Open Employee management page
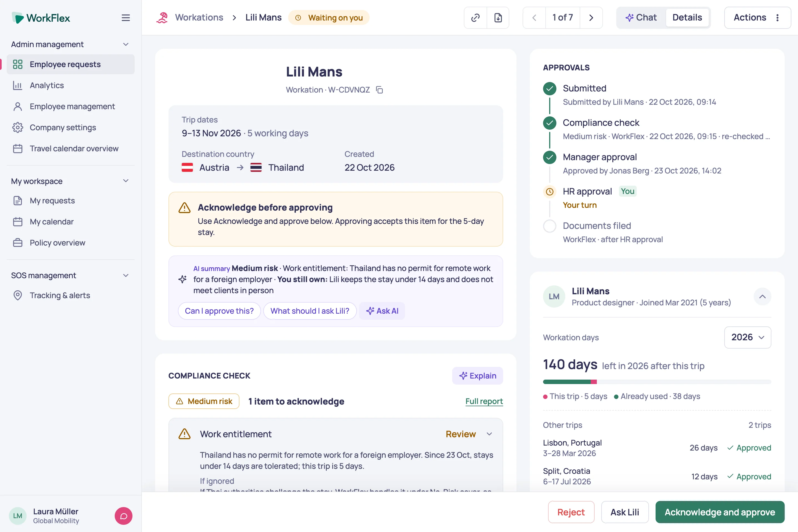The width and height of the screenshot is (798, 532). (71, 106)
